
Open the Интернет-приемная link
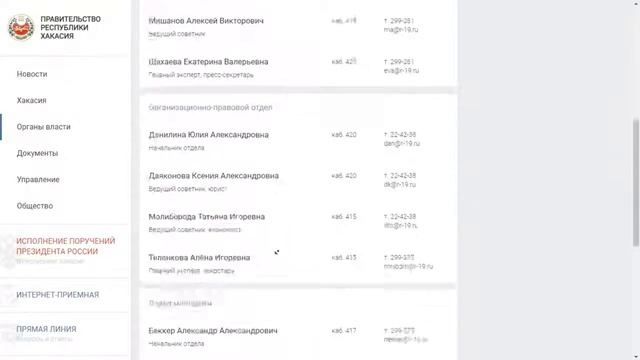(x=58, y=295)
